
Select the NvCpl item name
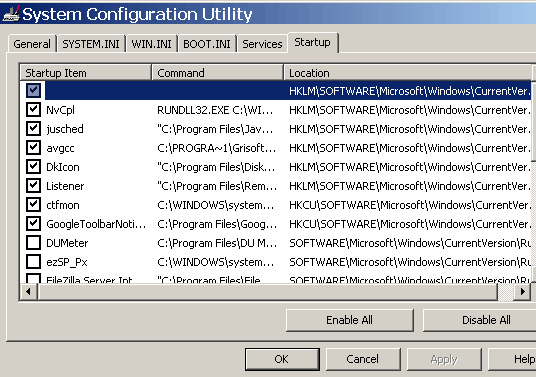[x=61, y=110]
